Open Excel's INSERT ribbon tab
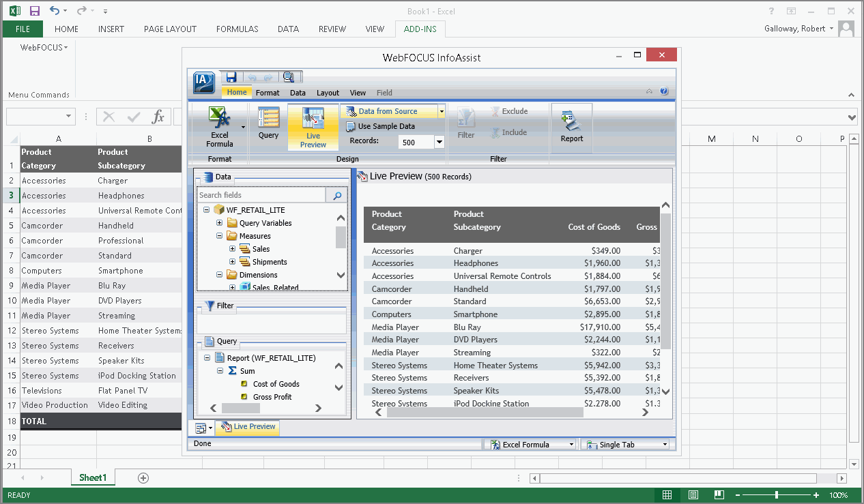 click(x=111, y=29)
